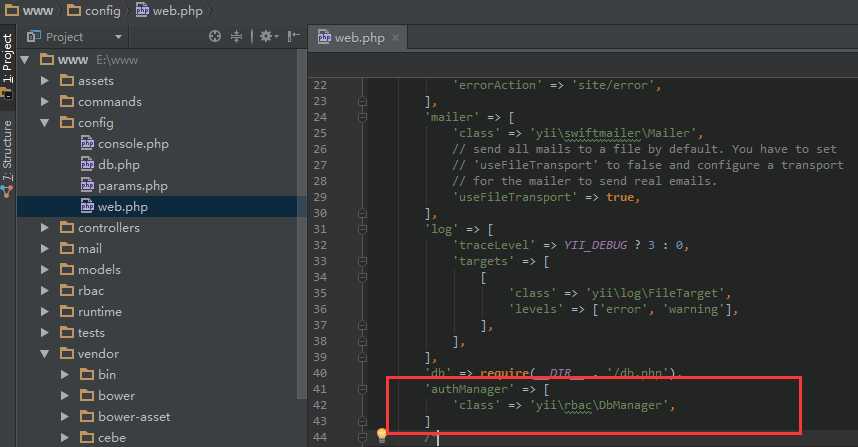Expand the controllers folder
The height and width of the screenshot is (447, 858).
click(x=45, y=228)
